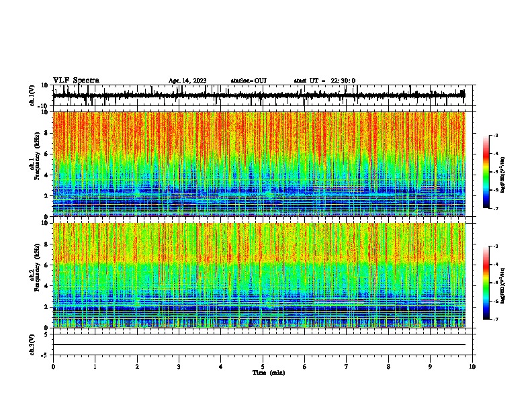Click the '-3' label on ch.1 colorbar
This screenshot has width=532, height=411.
point(495,135)
